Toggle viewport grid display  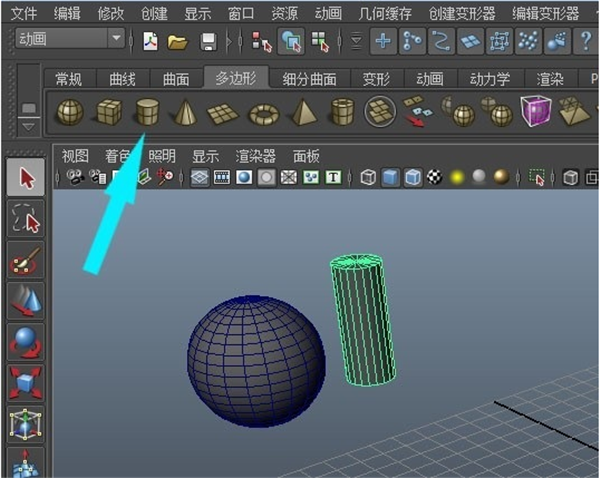coord(199,178)
